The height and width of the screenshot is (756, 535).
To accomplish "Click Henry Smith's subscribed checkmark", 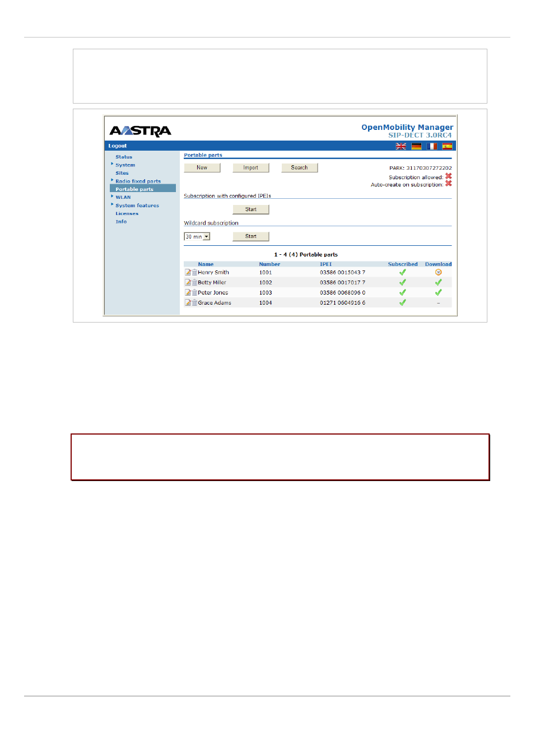I will (402, 273).
